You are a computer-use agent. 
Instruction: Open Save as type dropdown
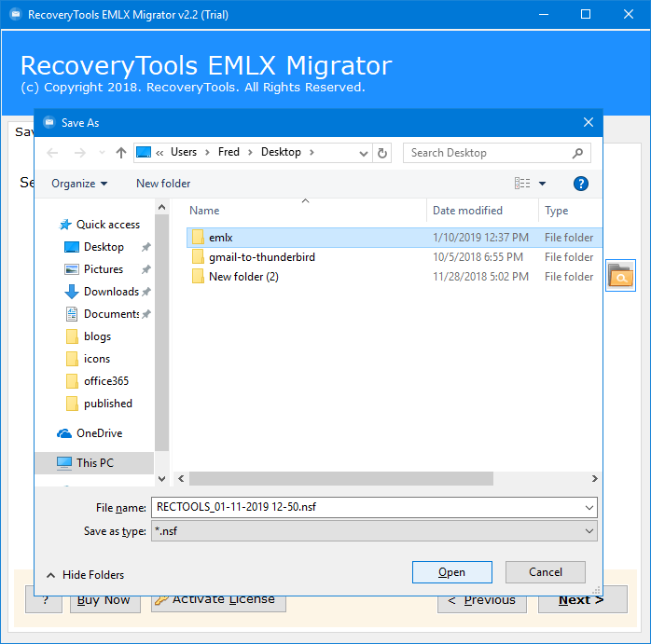pos(374,531)
